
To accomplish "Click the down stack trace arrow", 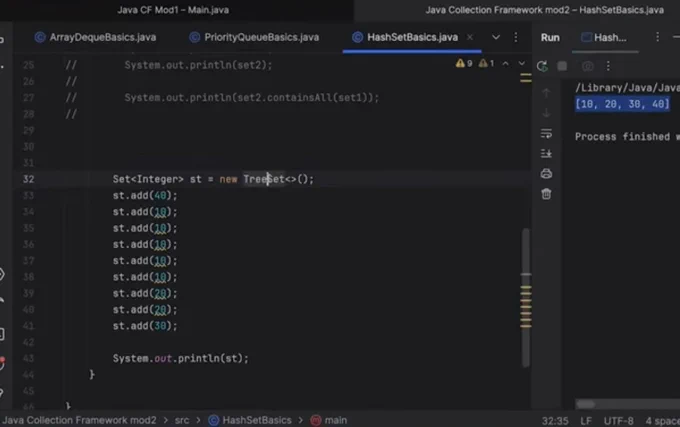I will (x=546, y=113).
